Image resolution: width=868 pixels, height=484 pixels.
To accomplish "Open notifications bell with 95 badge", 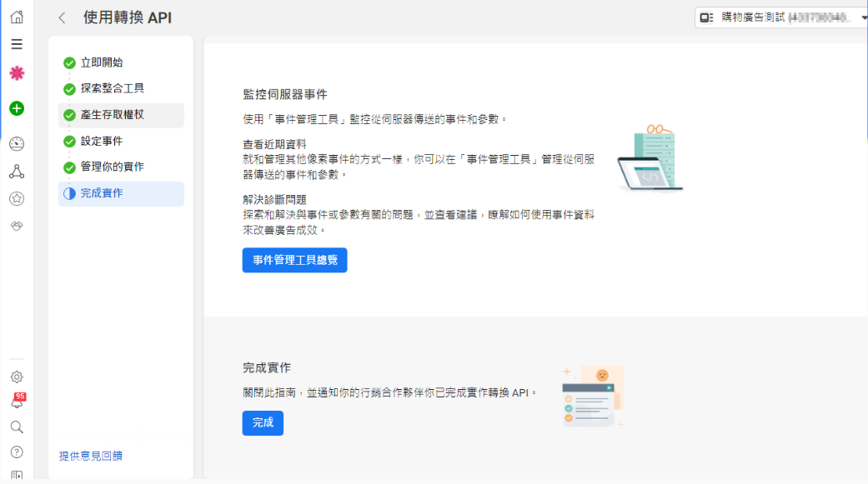I will tap(17, 402).
